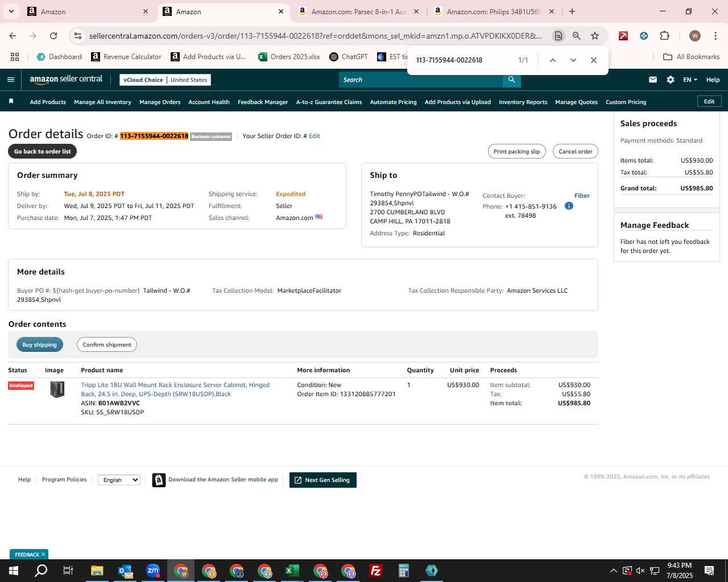Click the bookmark flag icon in navigation bar
Image resolution: width=728 pixels, height=582 pixels.
coord(11,102)
